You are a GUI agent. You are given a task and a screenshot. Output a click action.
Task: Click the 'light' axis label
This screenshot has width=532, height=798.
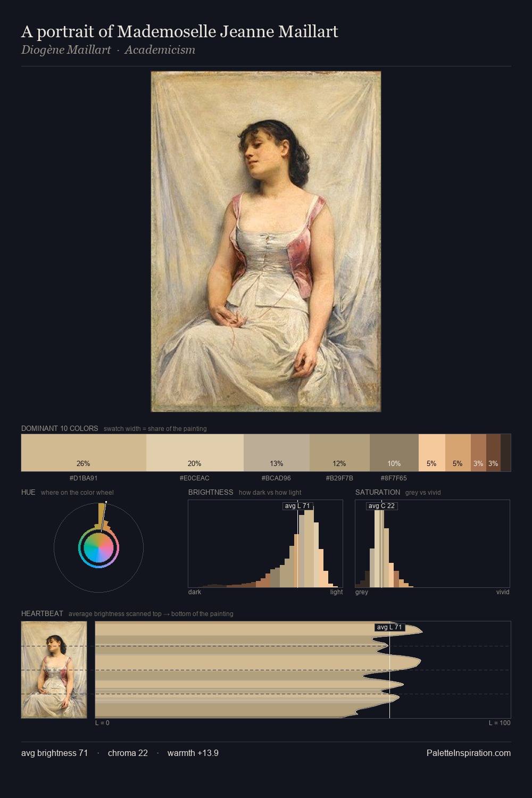click(336, 592)
